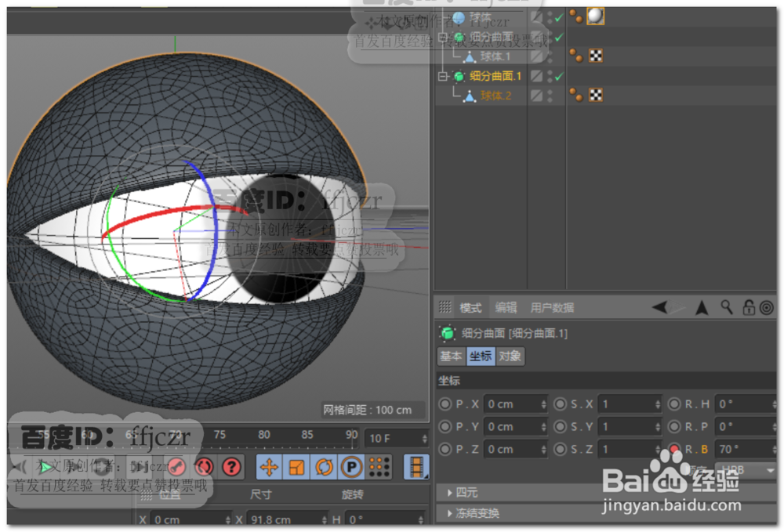Screen dimensions: 784x532
Task: Toggle visibility dots of 细分曲面.1
Action: 550,76
